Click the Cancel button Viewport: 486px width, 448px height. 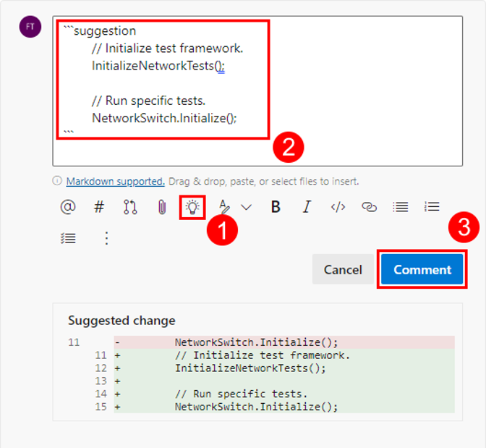(343, 269)
